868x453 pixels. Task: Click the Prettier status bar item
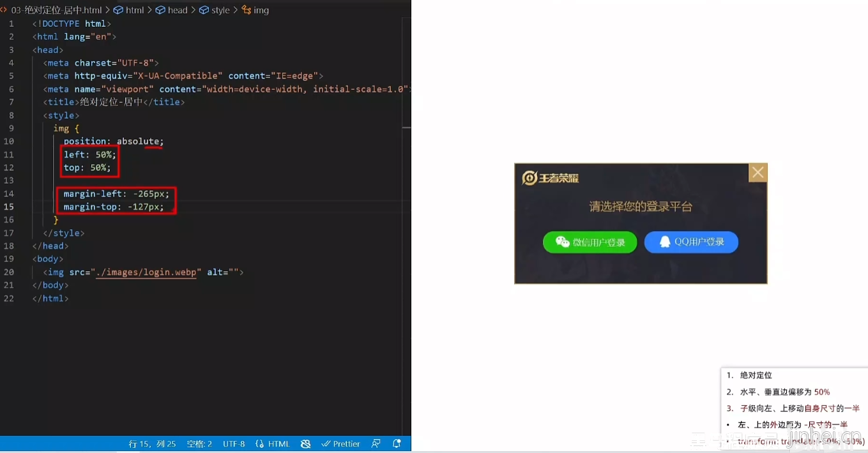(341, 443)
